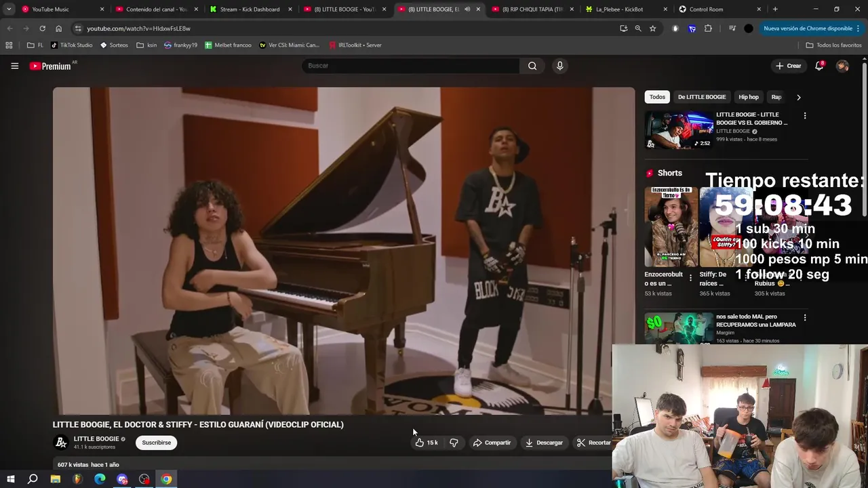Open options for LITTLE BOOGIE VS EL GOBIERNO video
Viewport: 868px width, 488px height.
click(x=805, y=116)
